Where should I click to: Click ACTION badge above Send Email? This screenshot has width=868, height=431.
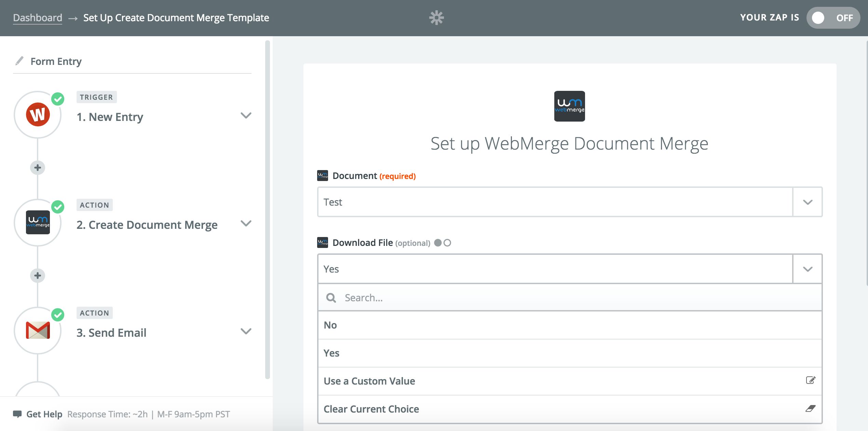click(95, 313)
